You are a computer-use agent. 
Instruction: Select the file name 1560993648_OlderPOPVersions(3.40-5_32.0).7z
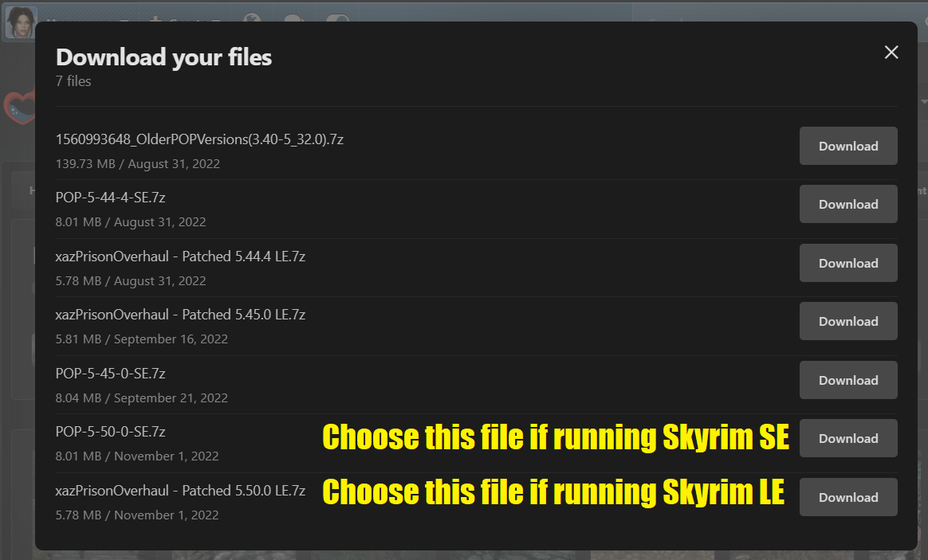[x=199, y=139]
